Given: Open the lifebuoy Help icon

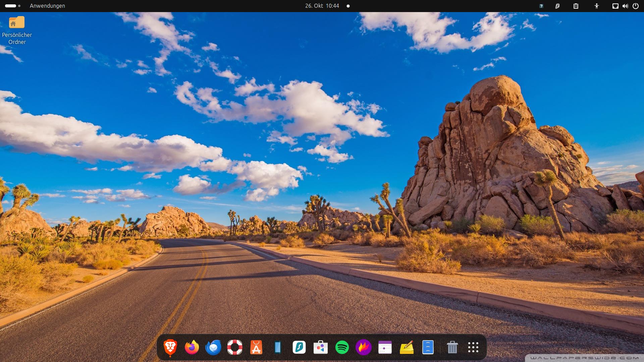Looking at the screenshot, I should [235, 347].
